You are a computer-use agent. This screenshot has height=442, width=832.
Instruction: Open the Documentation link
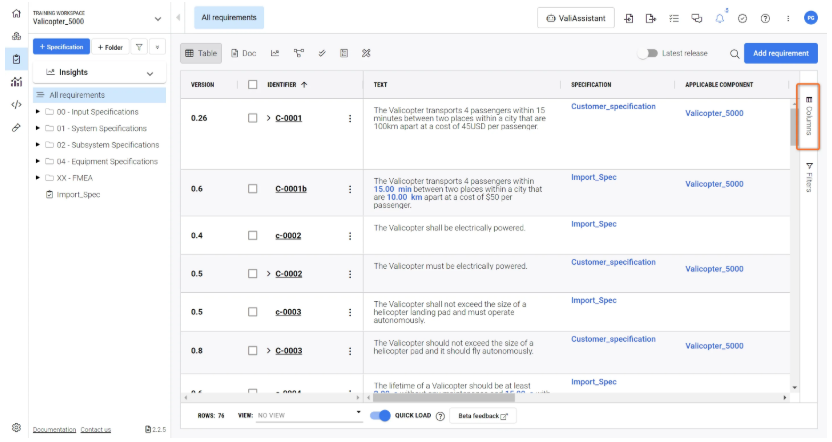coord(54,430)
